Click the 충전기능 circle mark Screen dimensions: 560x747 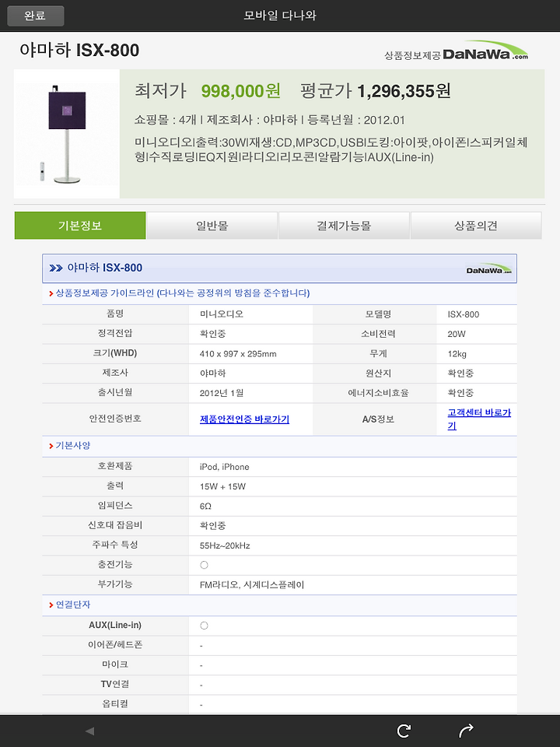point(205,565)
